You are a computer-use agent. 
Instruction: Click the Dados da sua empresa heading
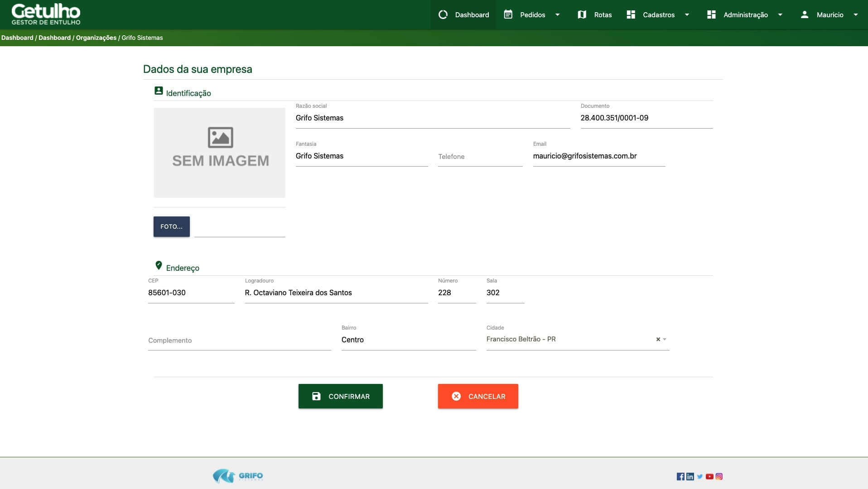coord(198,69)
